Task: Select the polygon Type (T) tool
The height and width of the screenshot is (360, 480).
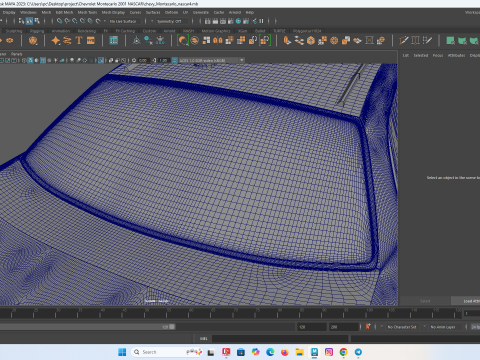Action: pos(79,41)
